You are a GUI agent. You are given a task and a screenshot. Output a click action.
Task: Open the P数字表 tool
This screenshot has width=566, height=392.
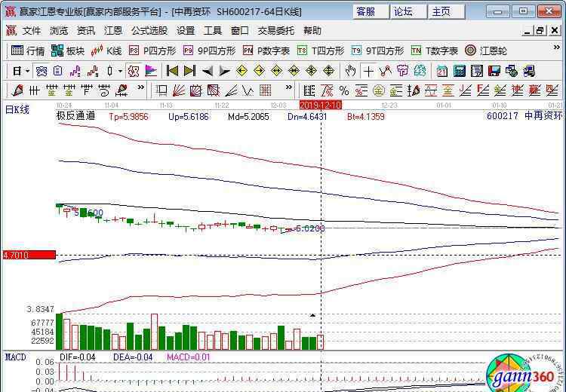pos(266,51)
